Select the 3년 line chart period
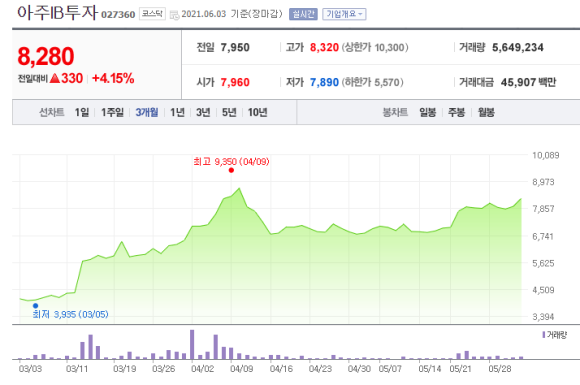The height and width of the screenshot is (385, 580). click(203, 112)
